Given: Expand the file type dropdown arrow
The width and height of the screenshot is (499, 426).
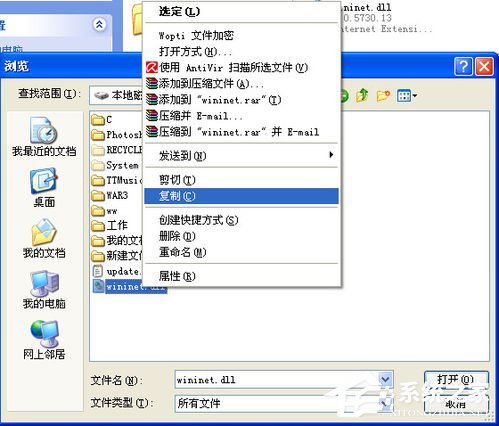Looking at the screenshot, I should tap(385, 403).
